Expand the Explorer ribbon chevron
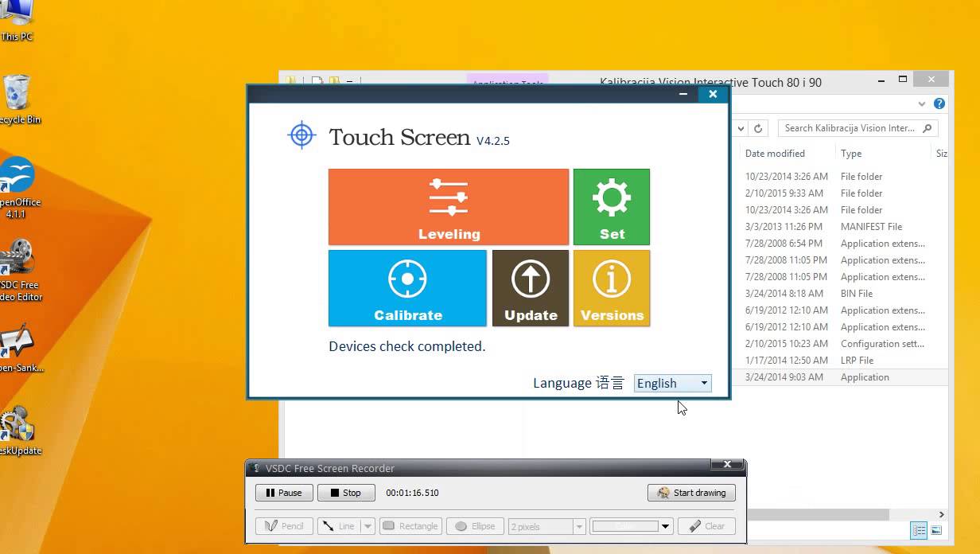This screenshot has width=980, height=554. tap(923, 103)
